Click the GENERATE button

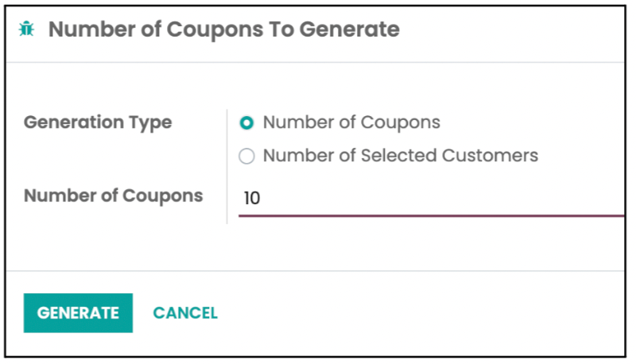point(78,313)
